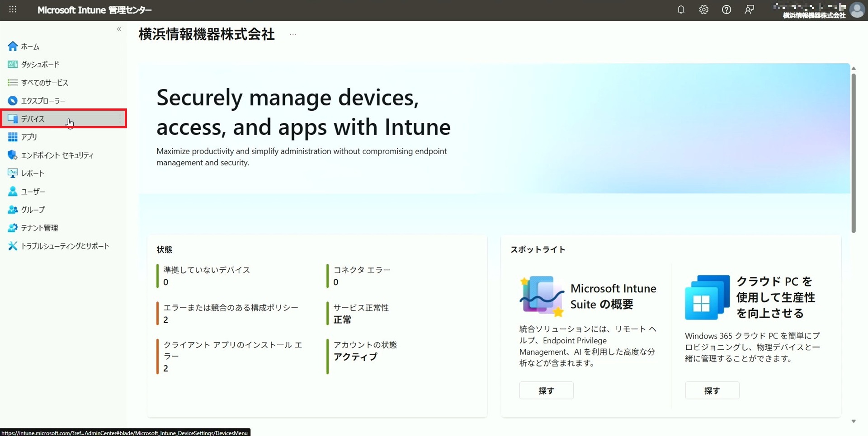
Task: Click the help question mark icon
Action: [726, 9]
